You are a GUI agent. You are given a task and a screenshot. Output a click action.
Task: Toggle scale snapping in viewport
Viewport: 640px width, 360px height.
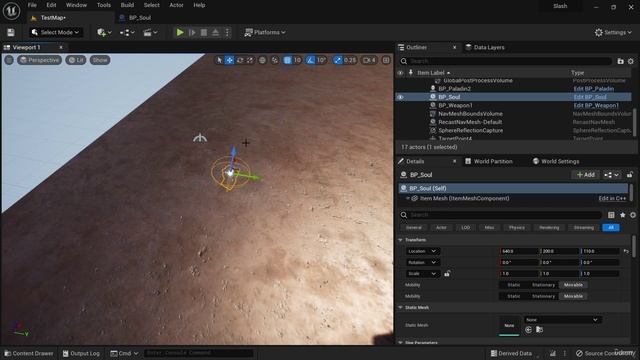coord(338,60)
